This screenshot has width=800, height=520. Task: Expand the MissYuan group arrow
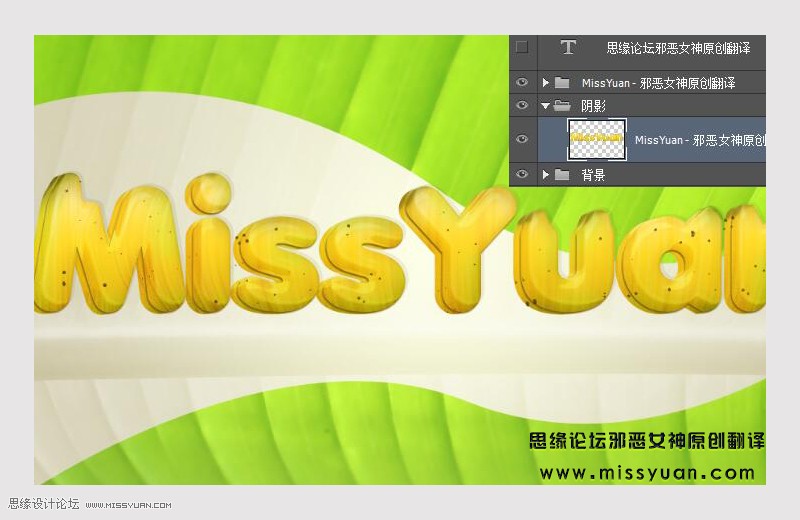(x=545, y=83)
